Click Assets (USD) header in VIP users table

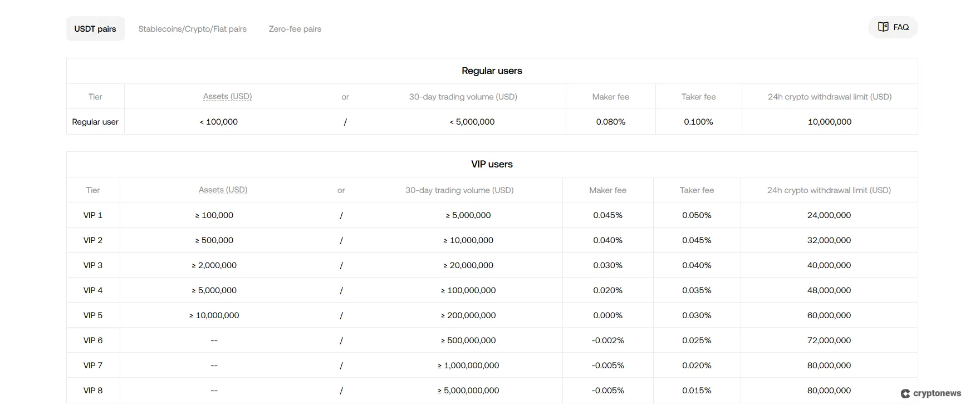click(223, 190)
